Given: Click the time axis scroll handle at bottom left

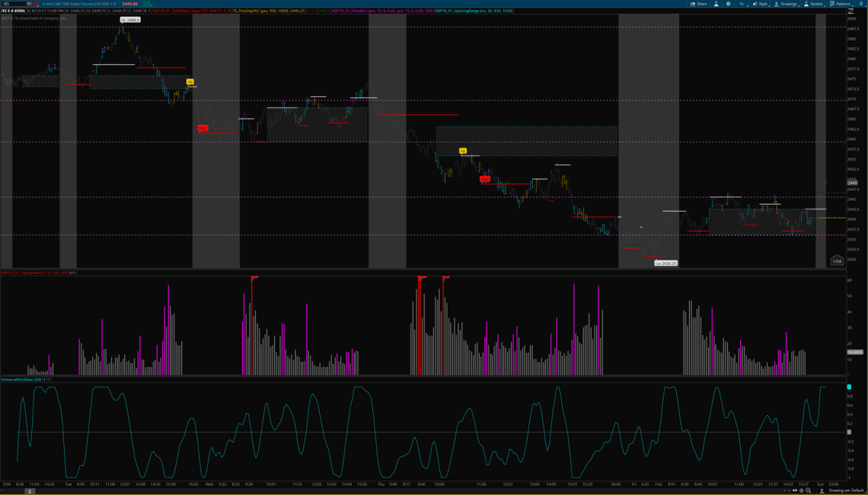Looking at the screenshot, I should [30, 491].
